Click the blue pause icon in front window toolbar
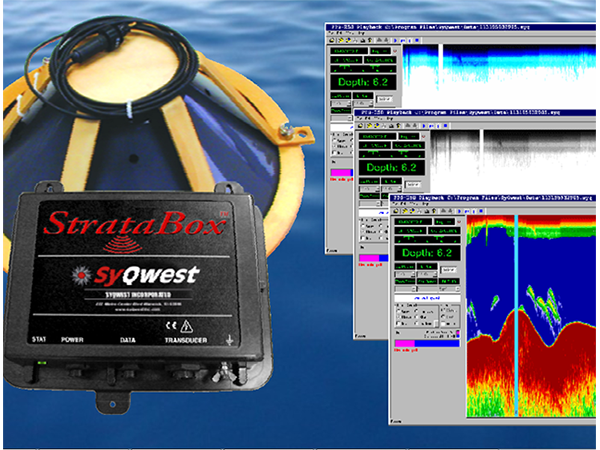The image size is (600, 450). click(474, 211)
